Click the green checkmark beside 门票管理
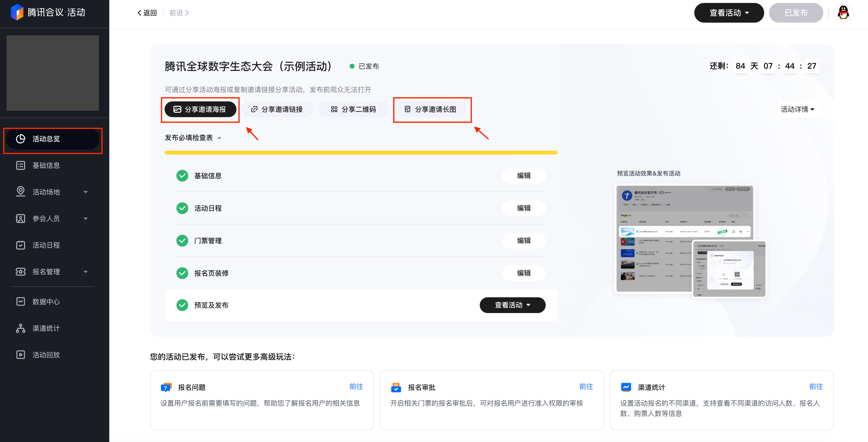The height and width of the screenshot is (442, 868). tap(182, 240)
